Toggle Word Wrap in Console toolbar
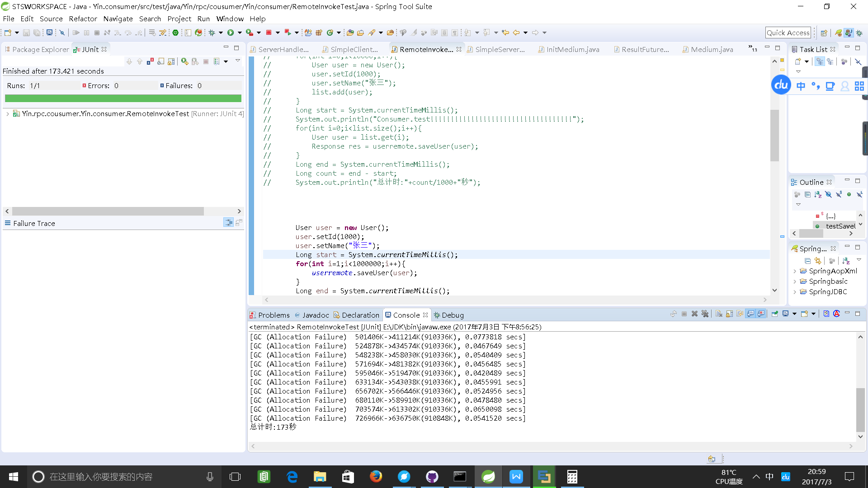The height and width of the screenshot is (488, 868). tap(740, 314)
